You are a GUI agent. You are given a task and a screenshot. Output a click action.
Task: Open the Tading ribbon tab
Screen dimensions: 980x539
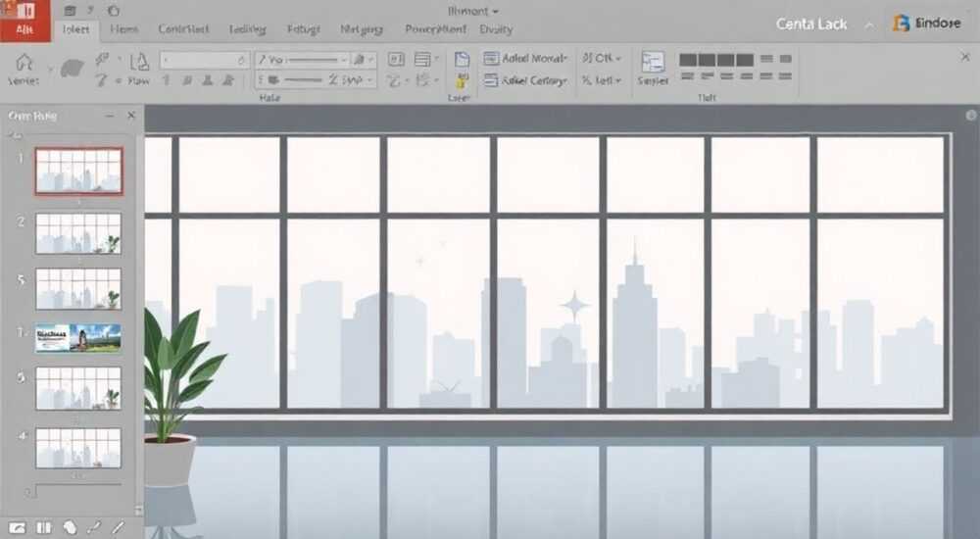[x=248, y=29]
